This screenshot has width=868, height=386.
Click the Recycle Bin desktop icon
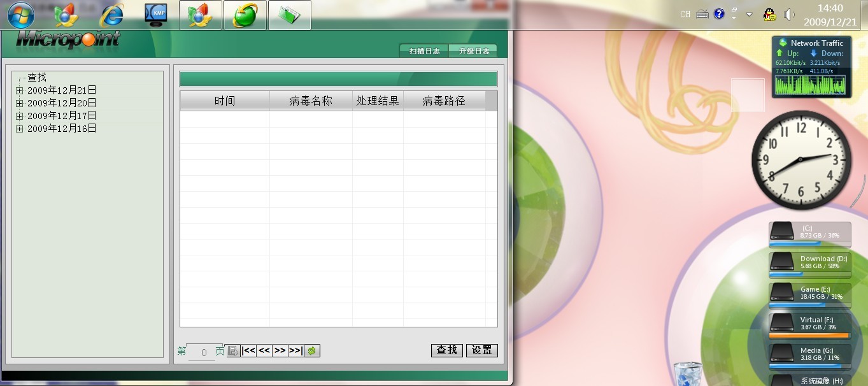688,374
